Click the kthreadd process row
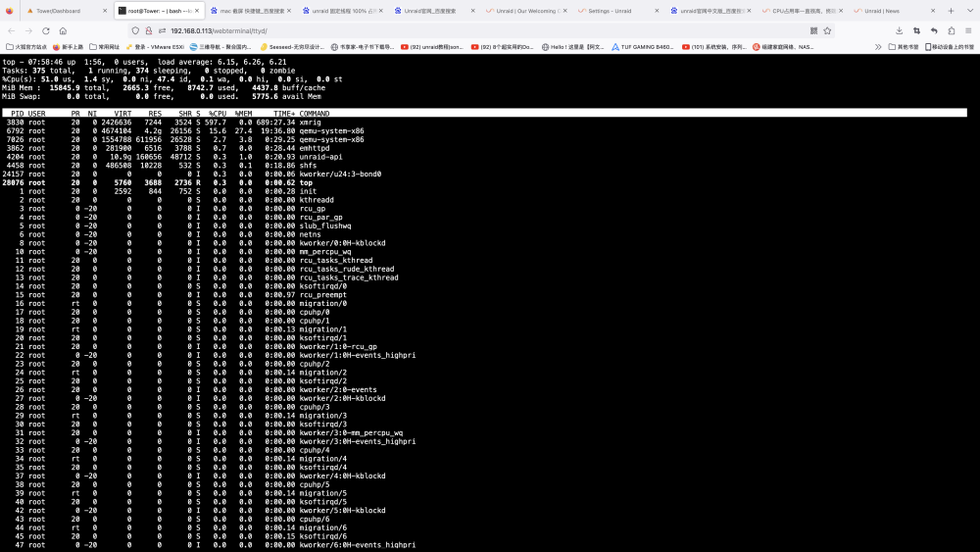This screenshot has width=980, height=552. (x=484, y=200)
